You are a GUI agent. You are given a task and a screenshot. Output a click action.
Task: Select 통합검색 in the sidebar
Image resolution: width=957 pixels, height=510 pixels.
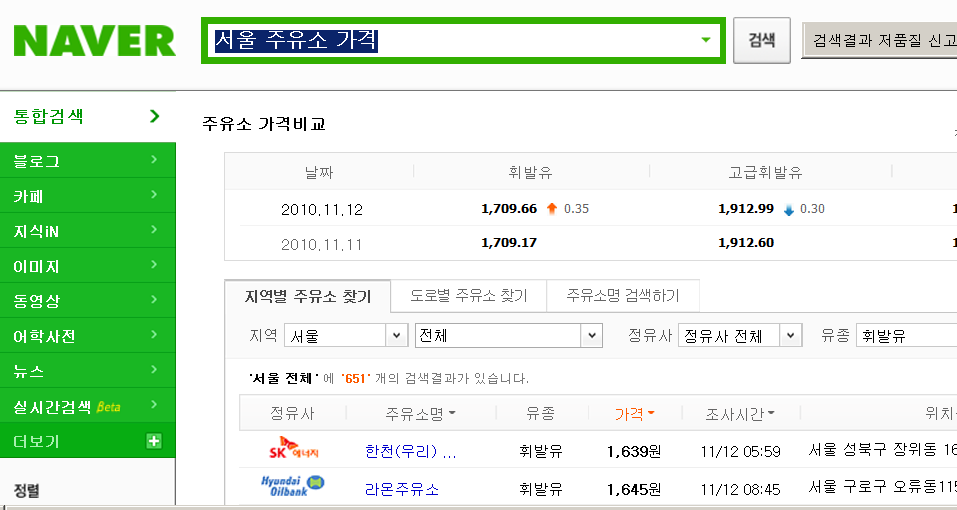click(88, 116)
